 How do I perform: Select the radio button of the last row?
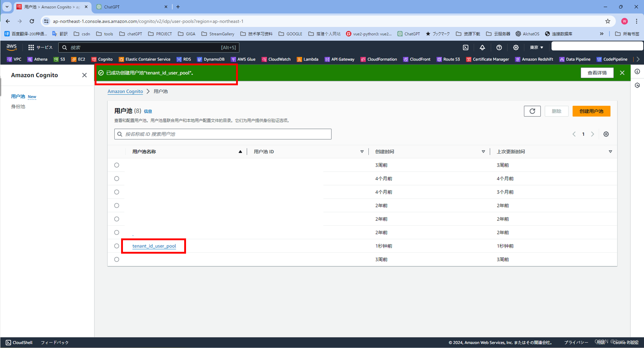[116, 259]
